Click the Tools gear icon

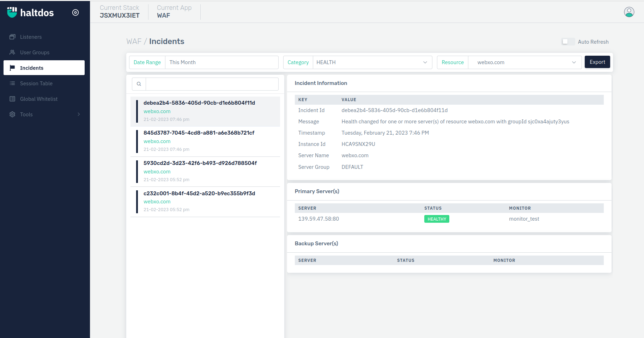pyautogui.click(x=12, y=115)
